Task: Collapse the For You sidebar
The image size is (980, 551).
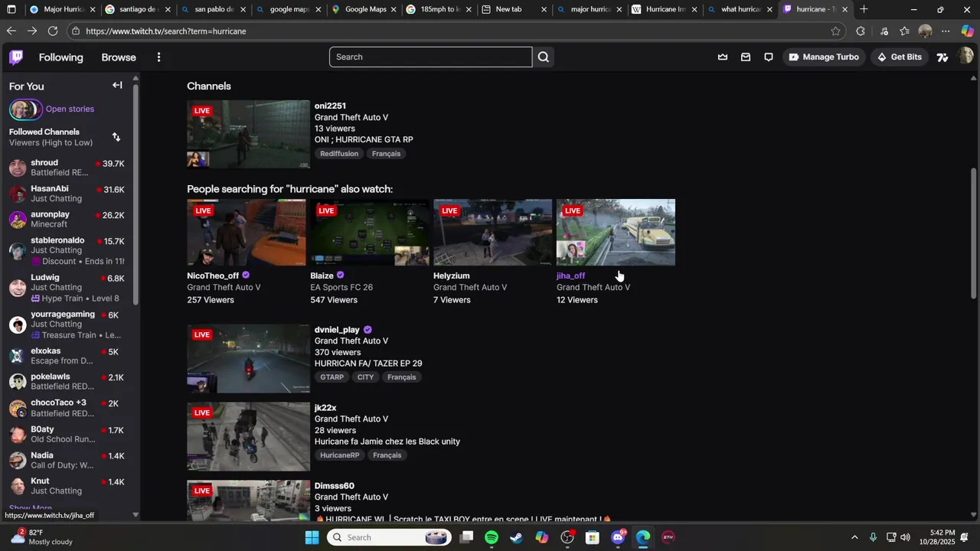Action: 117,85
